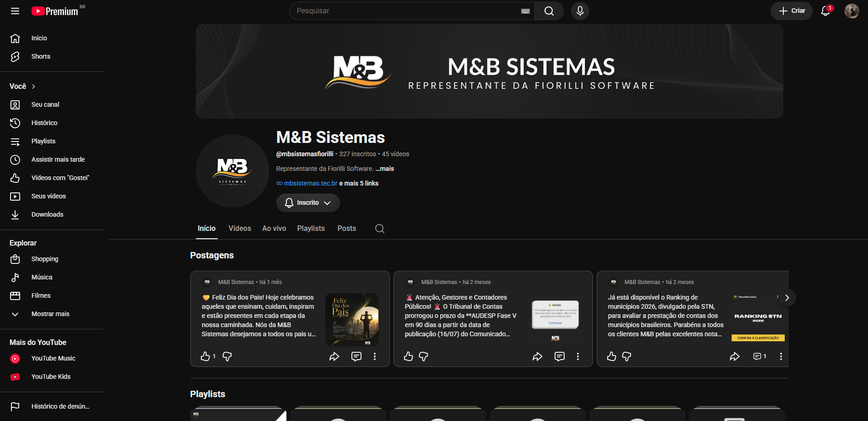Open comments on Dia dos Pais post

point(356,356)
